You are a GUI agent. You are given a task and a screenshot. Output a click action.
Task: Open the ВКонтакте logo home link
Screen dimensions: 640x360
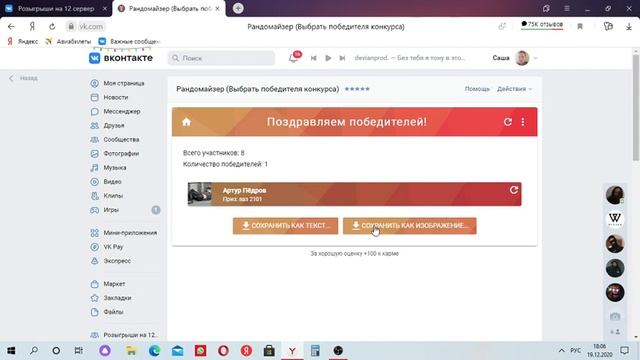[x=121, y=58]
